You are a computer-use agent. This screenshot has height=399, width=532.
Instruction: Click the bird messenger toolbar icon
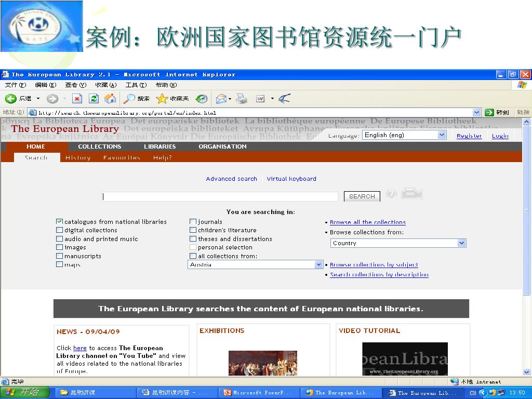[284, 99]
